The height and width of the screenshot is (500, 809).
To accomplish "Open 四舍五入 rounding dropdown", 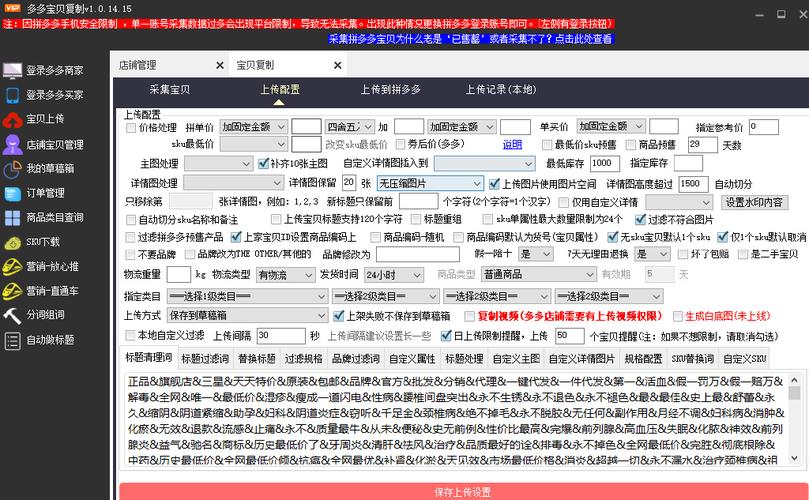I will click(350, 126).
